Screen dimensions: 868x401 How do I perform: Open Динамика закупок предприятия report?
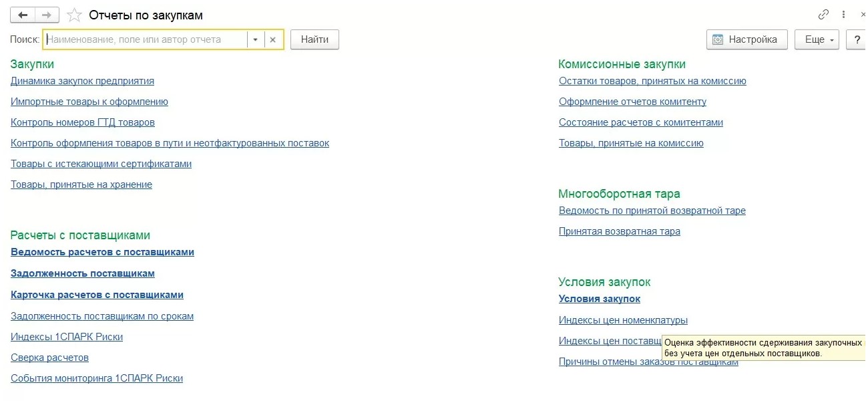coord(82,81)
